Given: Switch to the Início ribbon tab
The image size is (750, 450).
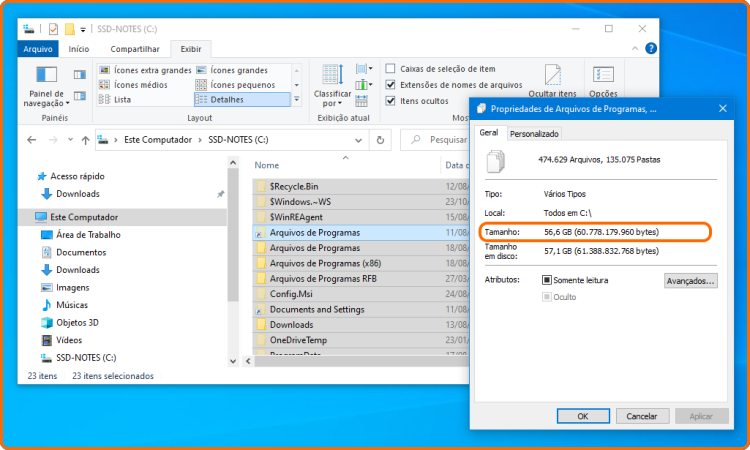Looking at the screenshot, I should 78,49.
